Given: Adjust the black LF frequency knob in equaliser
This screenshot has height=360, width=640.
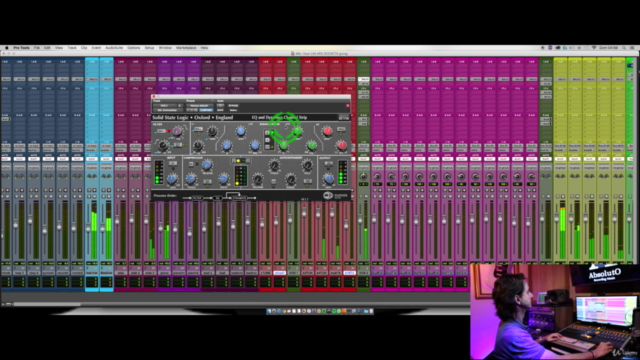Looking at the screenshot, I should [x=198, y=145].
